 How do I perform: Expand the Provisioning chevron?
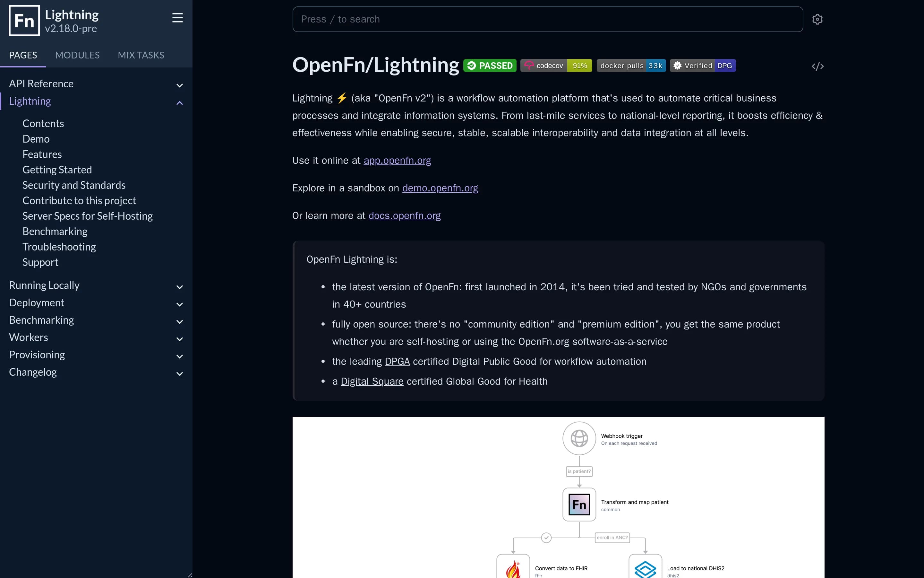[x=179, y=356]
